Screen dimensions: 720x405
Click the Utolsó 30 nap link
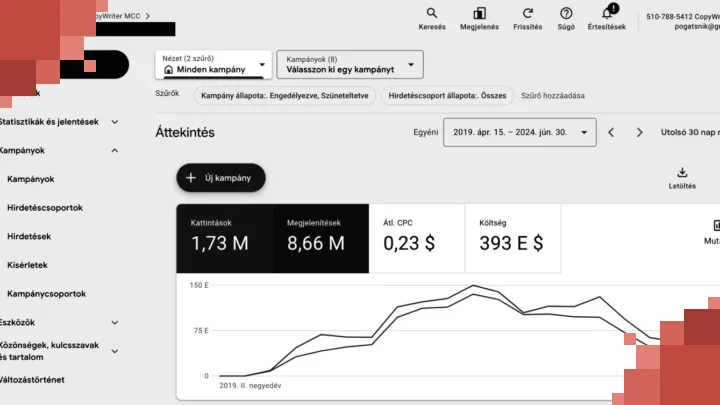tap(690, 132)
